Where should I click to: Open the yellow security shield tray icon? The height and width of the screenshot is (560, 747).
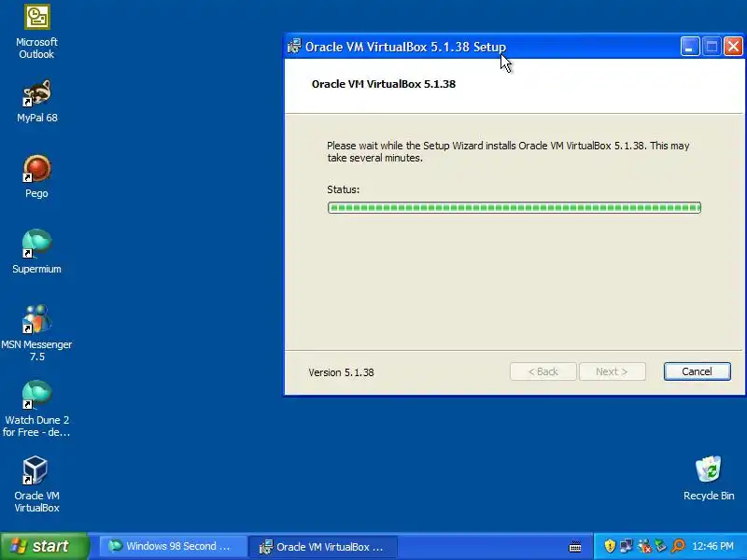(610, 546)
